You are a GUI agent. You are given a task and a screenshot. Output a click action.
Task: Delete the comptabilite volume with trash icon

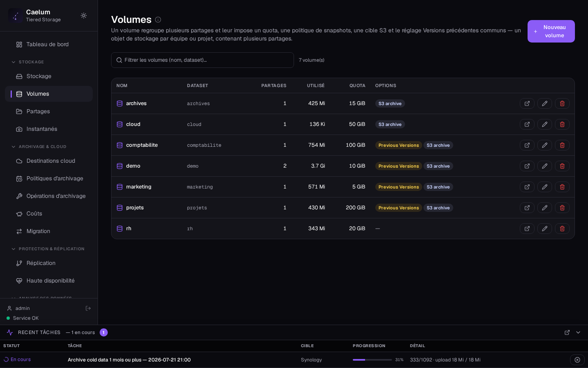[562, 145]
